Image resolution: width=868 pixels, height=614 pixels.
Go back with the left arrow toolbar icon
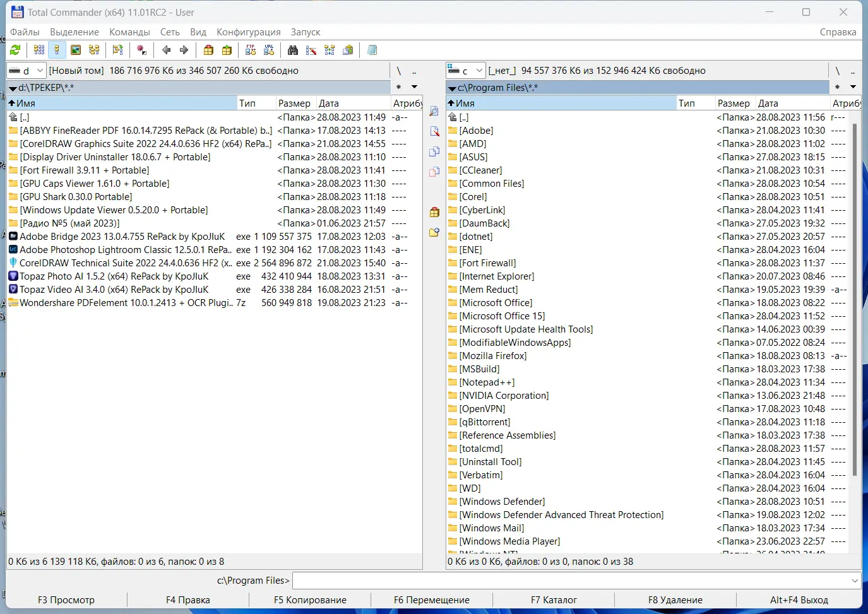pyautogui.click(x=167, y=50)
